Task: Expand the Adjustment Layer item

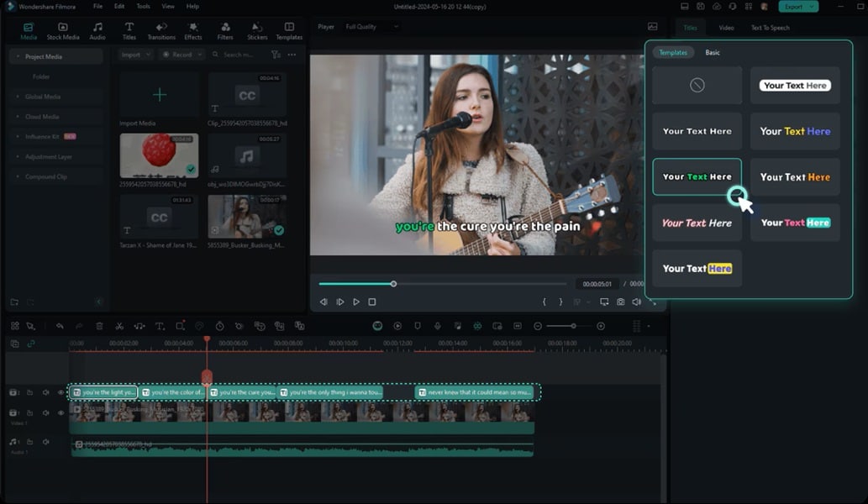Action: 18,156
